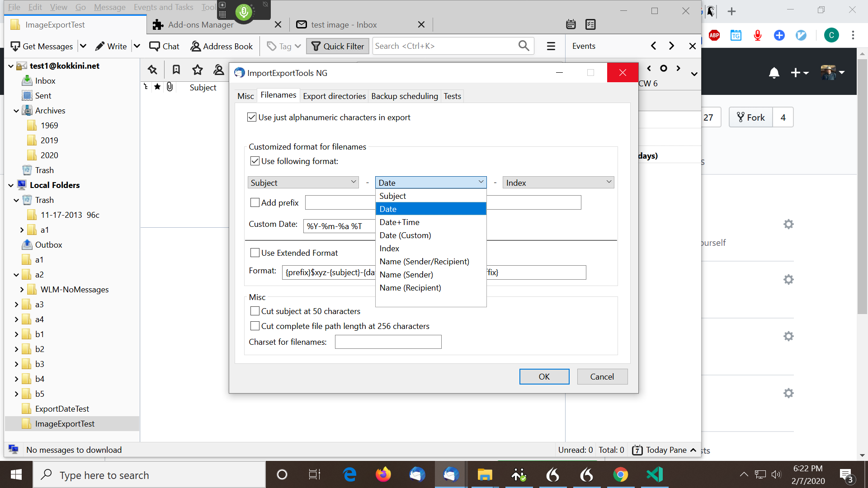The image size is (868, 488).
Task: Click the OK button
Action: tap(544, 376)
